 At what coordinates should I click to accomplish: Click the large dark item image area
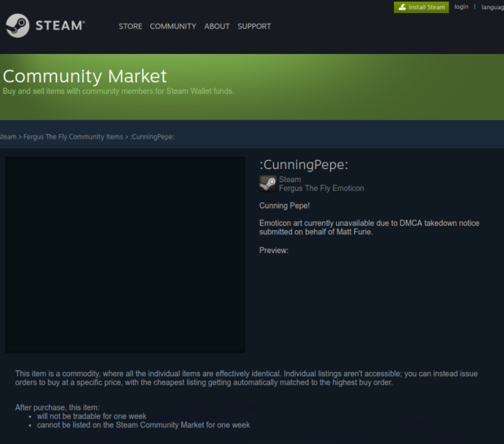pos(125,254)
